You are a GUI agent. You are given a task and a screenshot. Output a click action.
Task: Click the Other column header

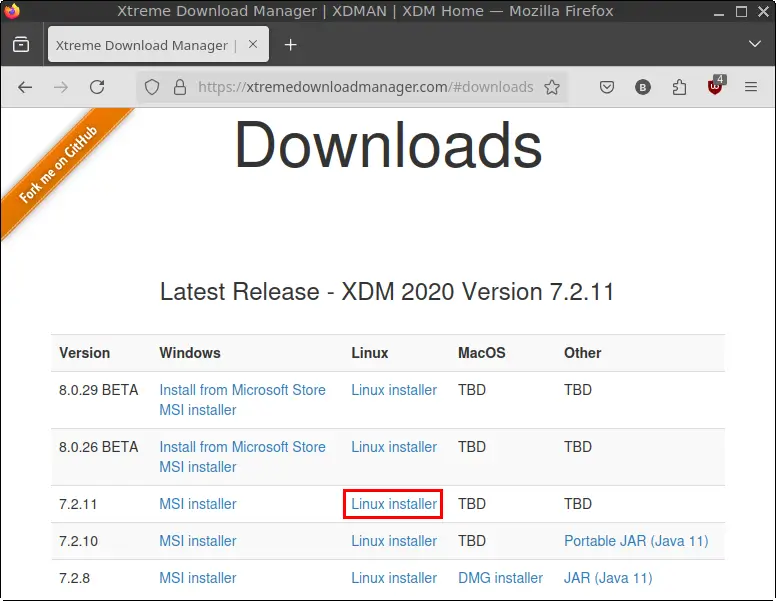pos(582,353)
